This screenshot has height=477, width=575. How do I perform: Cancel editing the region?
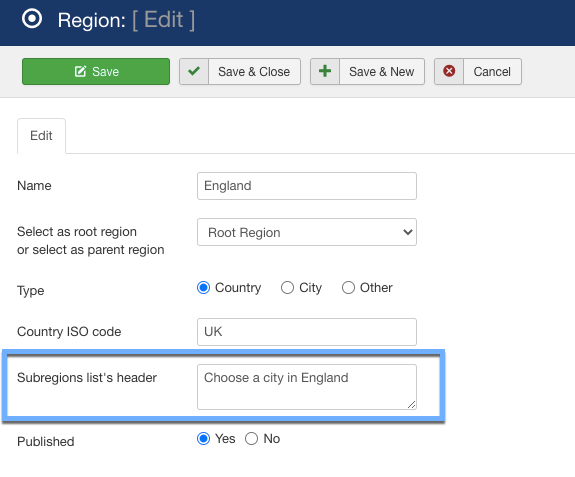tap(478, 71)
